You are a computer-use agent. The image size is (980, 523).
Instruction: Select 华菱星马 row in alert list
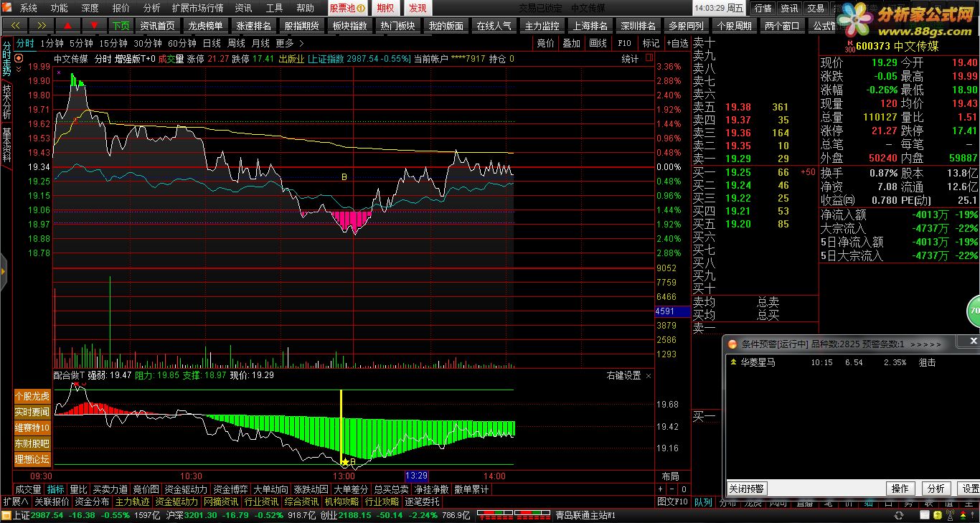click(852, 362)
